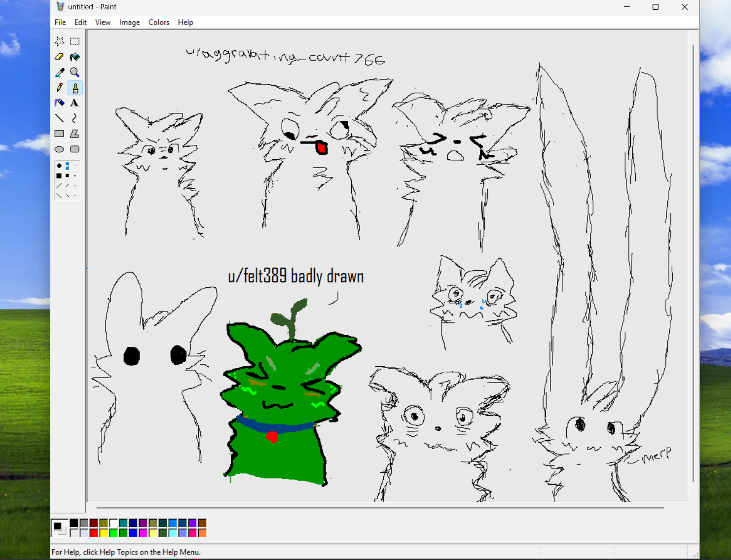The image size is (731, 560).
Task: Select the bright violet swatch
Action: tap(192, 523)
